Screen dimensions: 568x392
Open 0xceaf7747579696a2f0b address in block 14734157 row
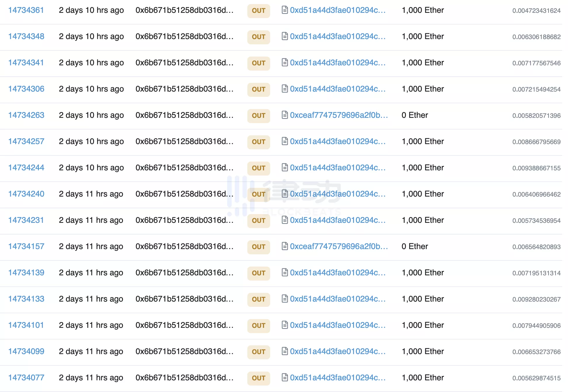tap(338, 246)
